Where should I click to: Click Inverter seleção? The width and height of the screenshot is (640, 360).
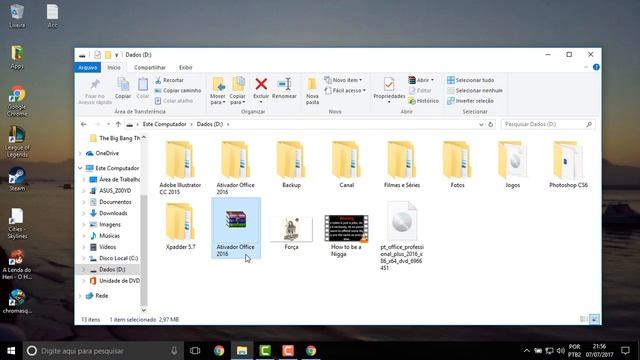pos(470,101)
